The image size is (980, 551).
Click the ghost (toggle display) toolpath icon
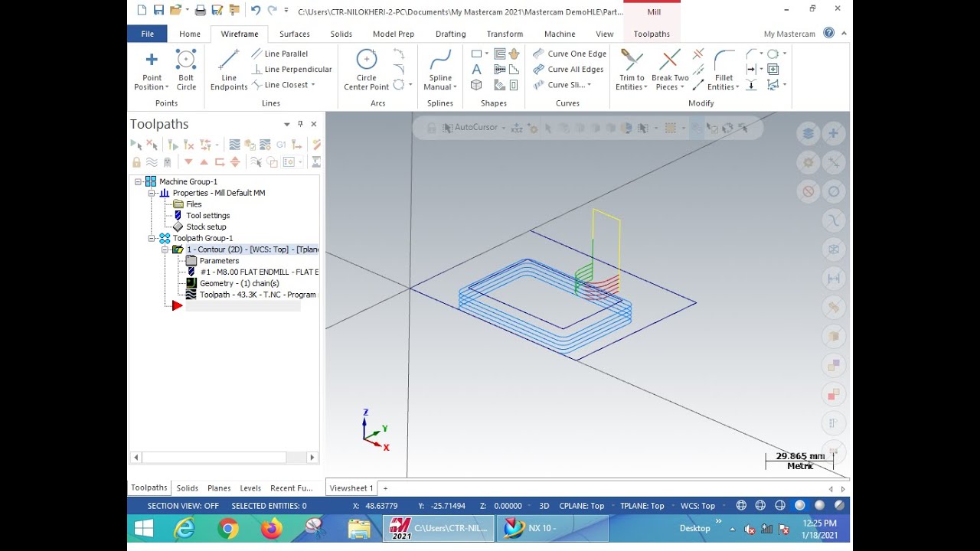click(x=167, y=162)
